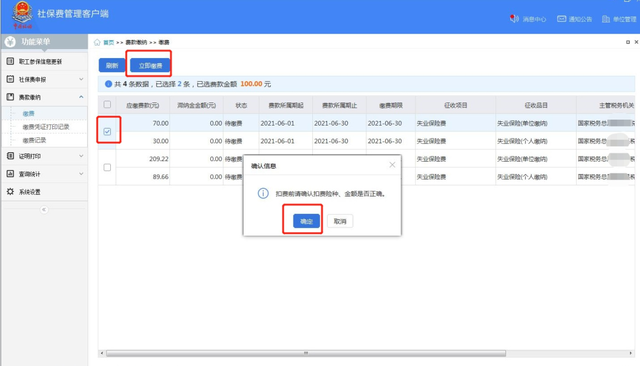
Task: Open 单位管理 building icon
Action: 606,19
